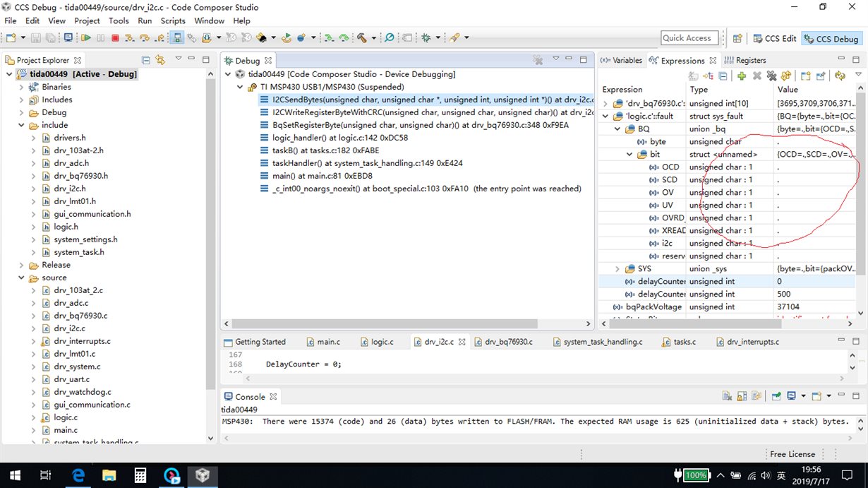This screenshot has width=868, height=488.
Task: Collapse the 'bit' struct row
Action: [629, 155]
